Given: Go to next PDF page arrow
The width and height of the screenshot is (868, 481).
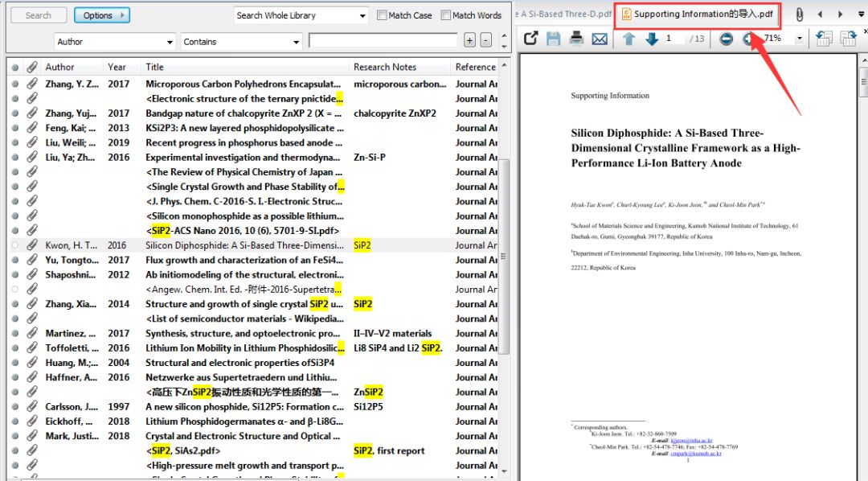Looking at the screenshot, I should (652, 39).
